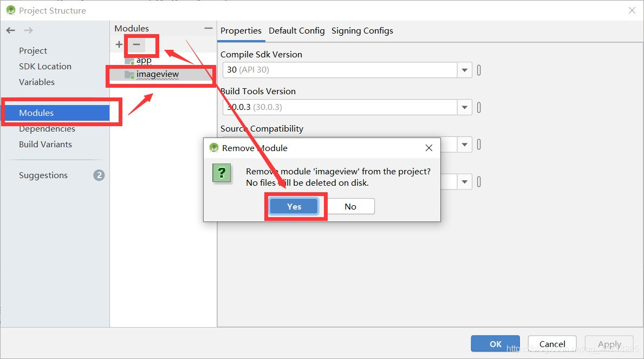Switch to Signing Configs tab

click(362, 31)
